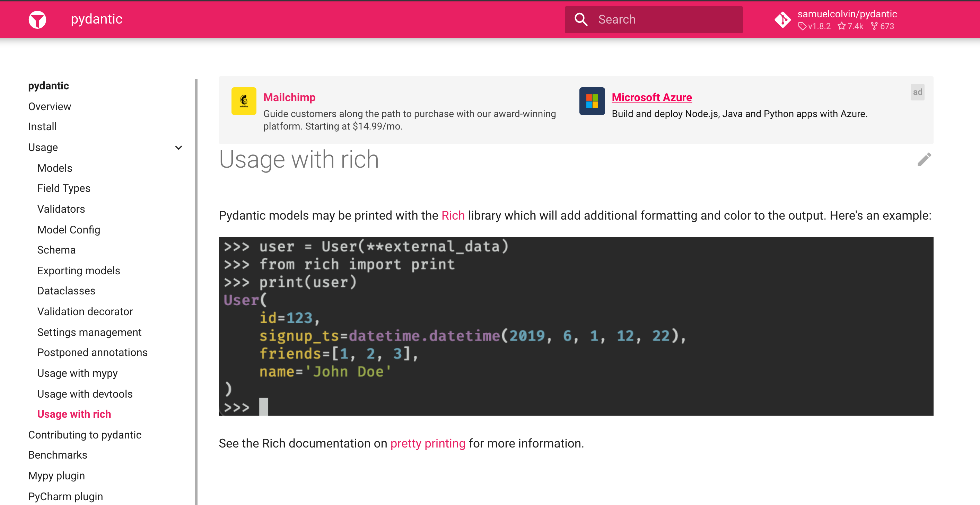Collapse the Usage section chevron
980x505 pixels.
click(x=178, y=148)
